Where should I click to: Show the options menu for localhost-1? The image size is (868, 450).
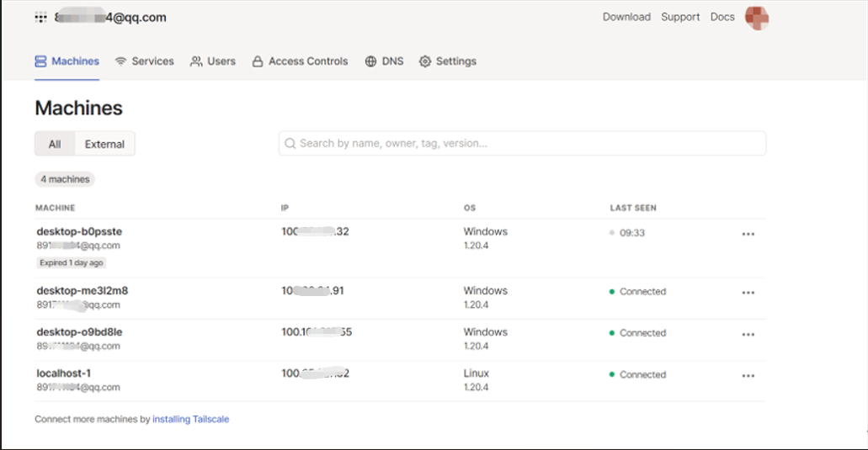coord(748,375)
